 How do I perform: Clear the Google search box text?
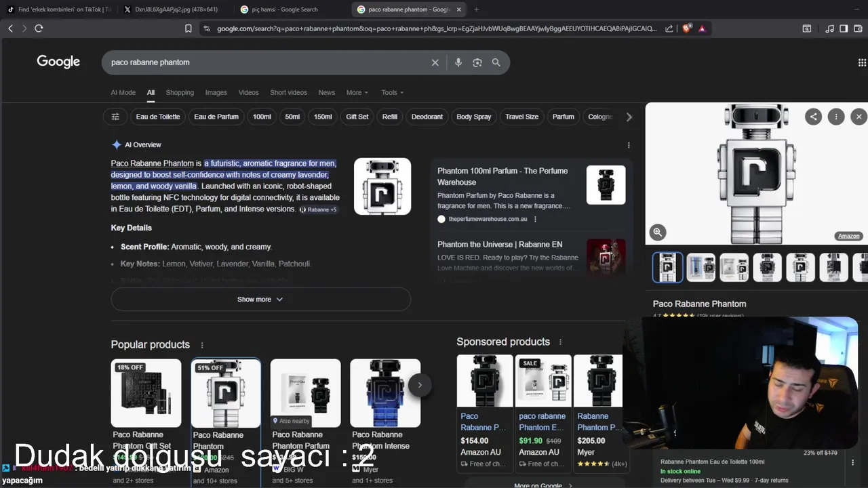[435, 62]
